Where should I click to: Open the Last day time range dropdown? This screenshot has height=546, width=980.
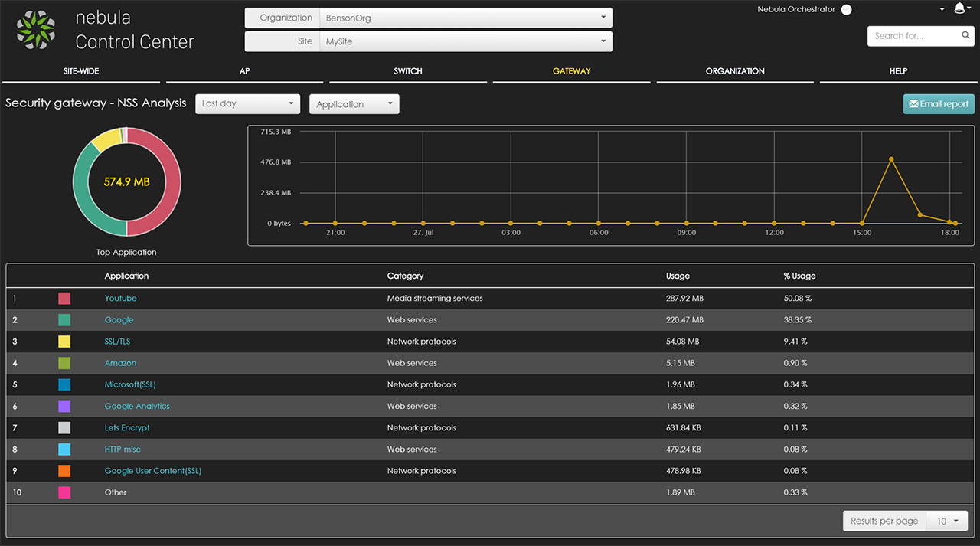248,104
